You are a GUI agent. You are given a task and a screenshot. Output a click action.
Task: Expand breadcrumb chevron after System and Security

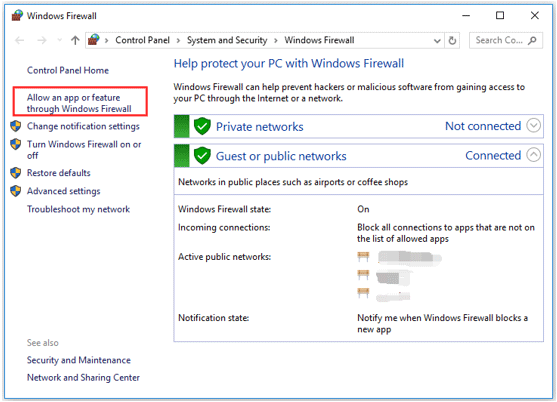[276, 40]
